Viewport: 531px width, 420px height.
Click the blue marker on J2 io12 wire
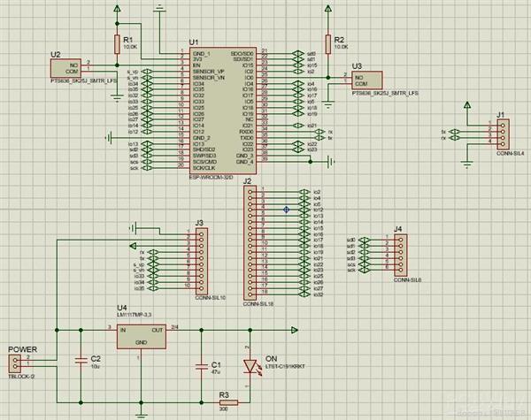286,210
